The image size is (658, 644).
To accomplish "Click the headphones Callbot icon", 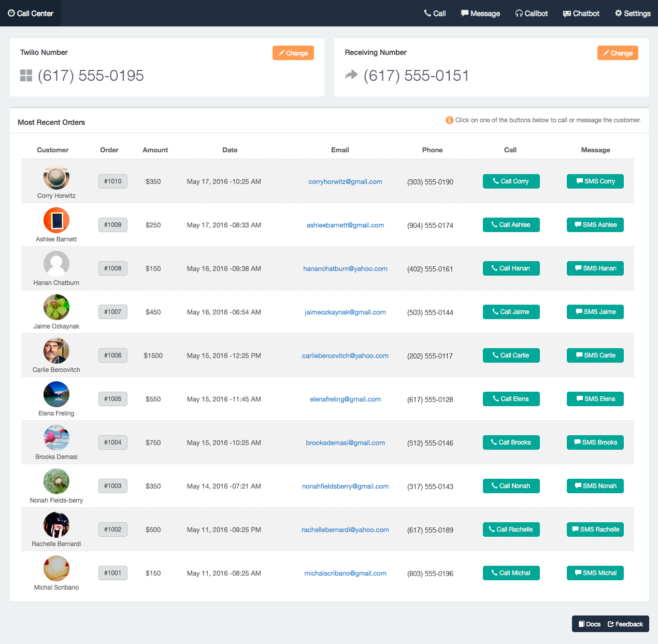I will tap(519, 13).
